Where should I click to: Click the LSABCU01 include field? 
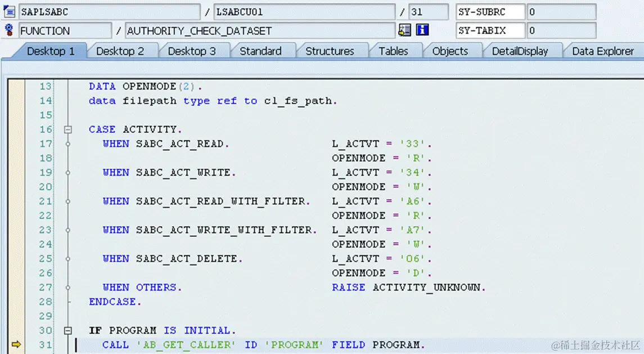click(304, 12)
